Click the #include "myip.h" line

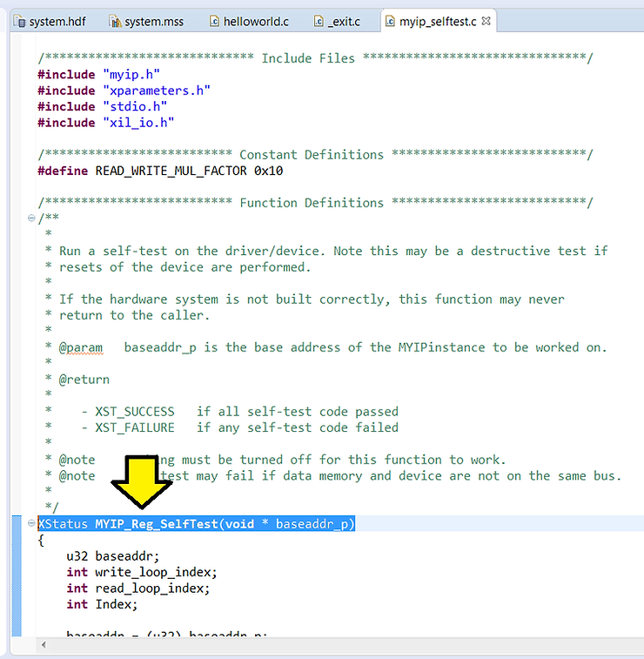(98, 74)
